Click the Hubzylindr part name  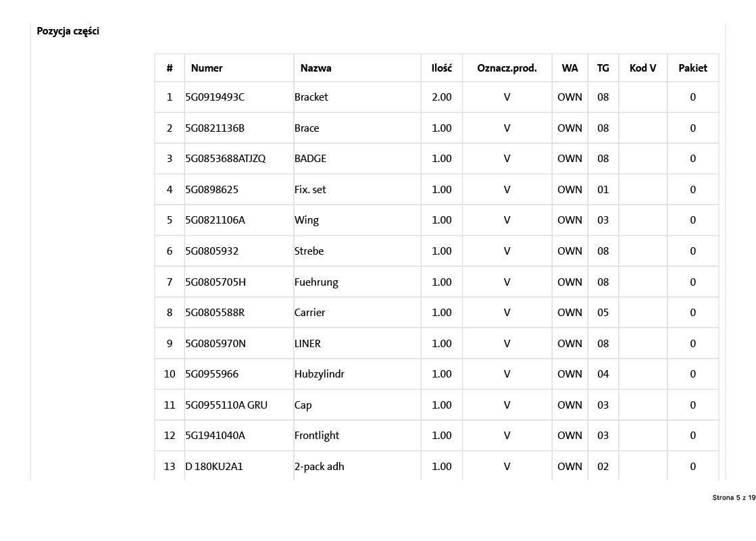click(x=319, y=374)
